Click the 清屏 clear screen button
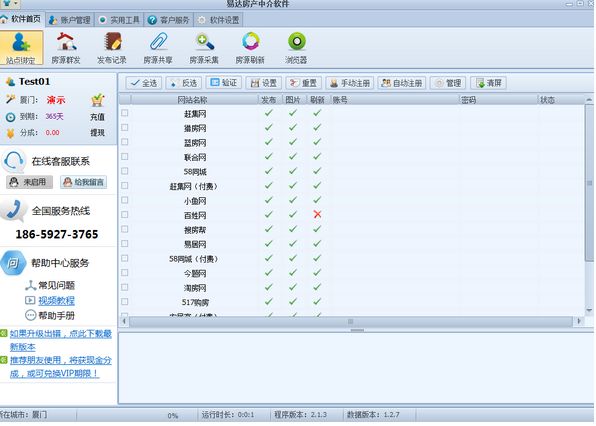 coord(488,83)
